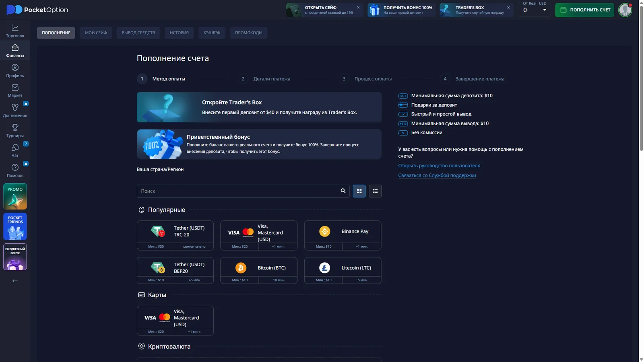The width and height of the screenshot is (644, 362).
Task: Click the Открыть руководство пользователя link
Action: pos(439,166)
